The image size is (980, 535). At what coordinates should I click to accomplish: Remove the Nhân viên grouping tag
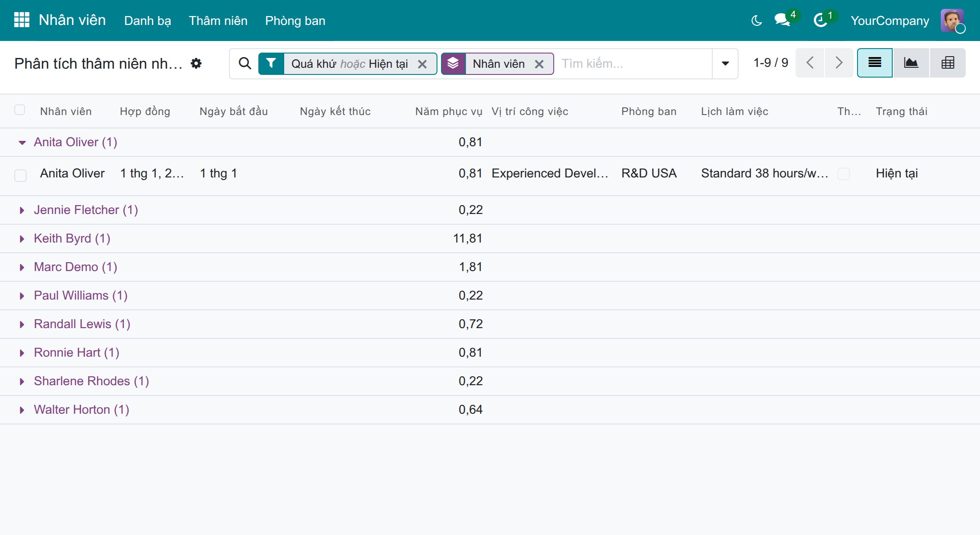tap(539, 64)
